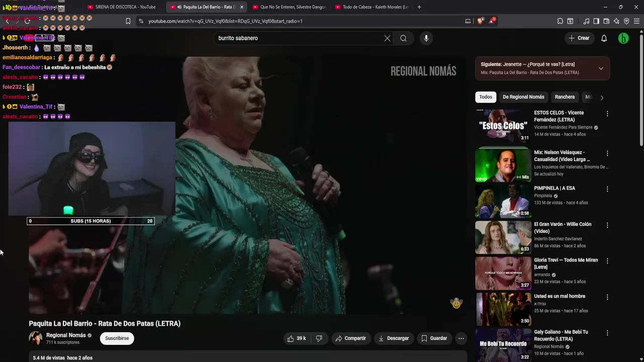644x362 pixels.
Task: Open options for Usted es un mal hombre
Action: pyautogui.click(x=607, y=297)
